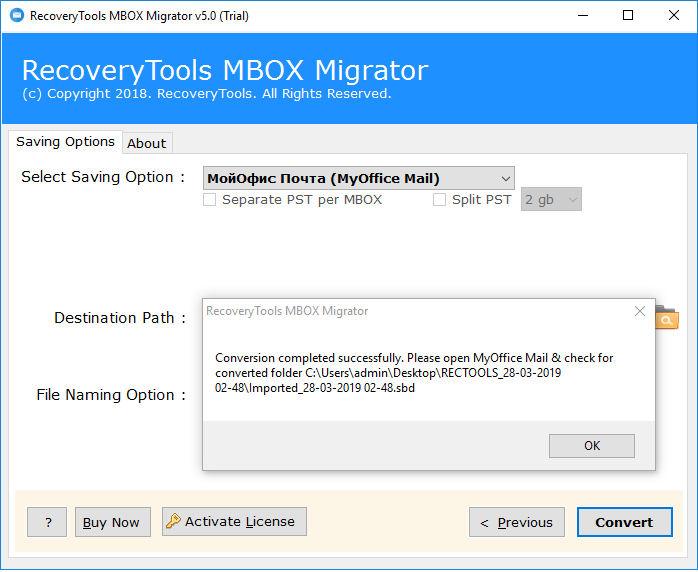Minimize the MBOX Migrator window
Screen dimensions: 698x572
point(583,16)
